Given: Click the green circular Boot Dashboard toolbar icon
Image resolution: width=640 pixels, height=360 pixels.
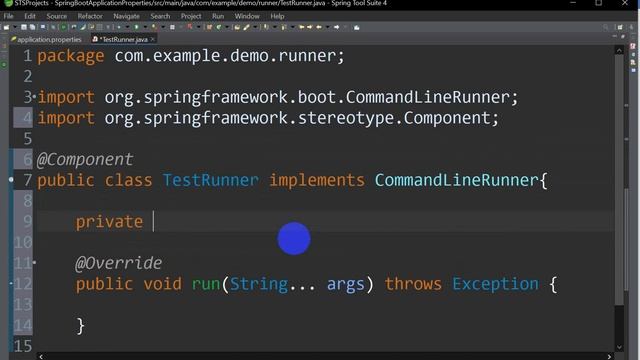Looking at the screenshot, I should [63, 27].
